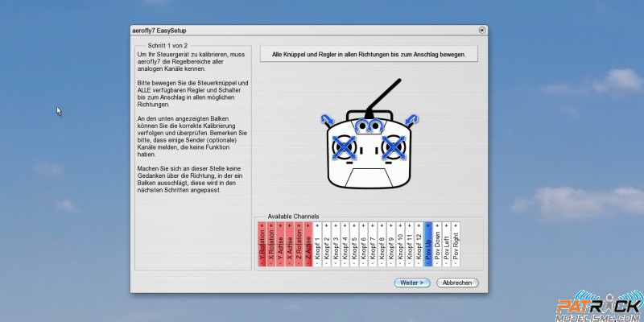This screenshot has width=644, height=322.
Task: Click the left shoulder switch arrow icon
Action: [328, 119]
